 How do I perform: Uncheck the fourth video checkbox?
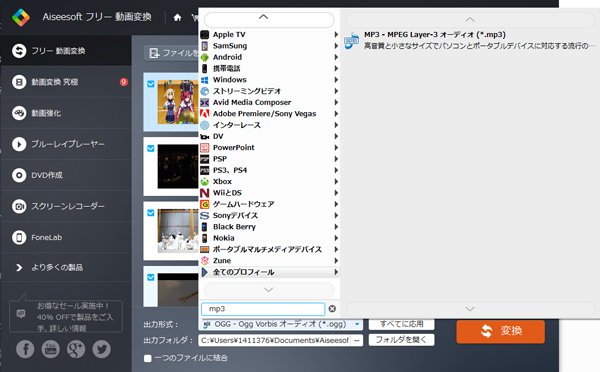[151, 277]
